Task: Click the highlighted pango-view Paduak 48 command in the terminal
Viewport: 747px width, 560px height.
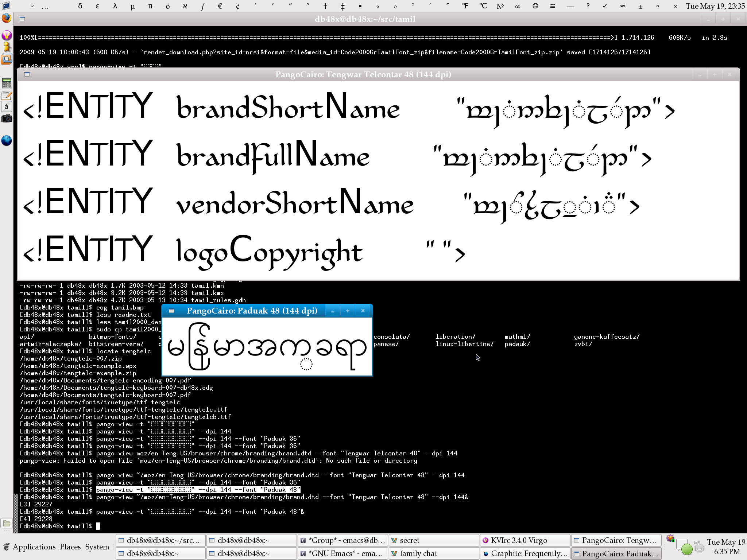Action: pos(198,490)
